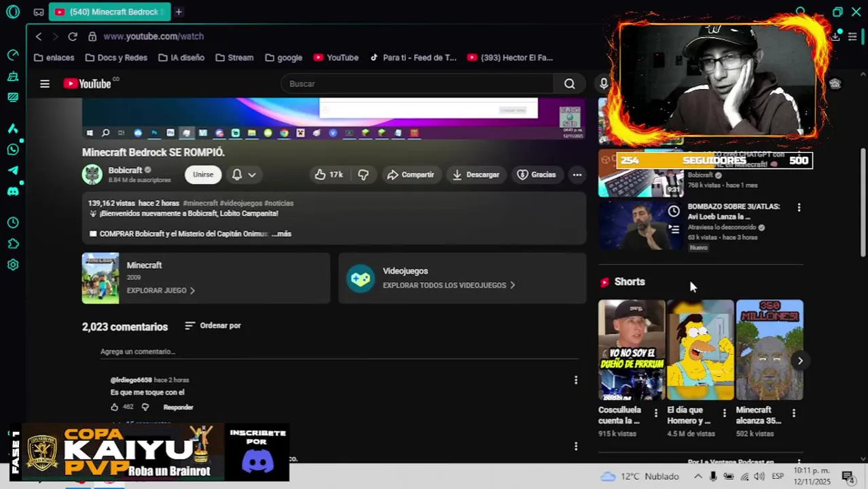Open the GX Corner gamepad tab icon
Screen dimensions: 868x489
(39, 12)
